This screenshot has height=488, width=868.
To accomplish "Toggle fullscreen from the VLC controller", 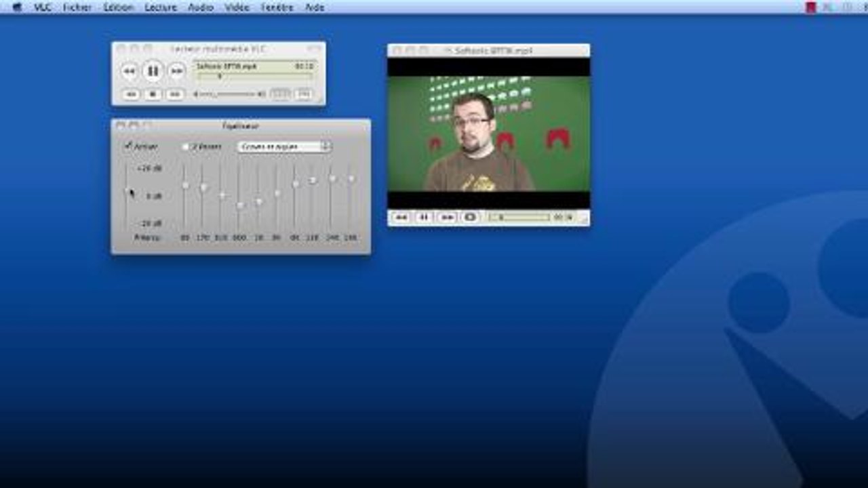I will click(x=304, y=94).
